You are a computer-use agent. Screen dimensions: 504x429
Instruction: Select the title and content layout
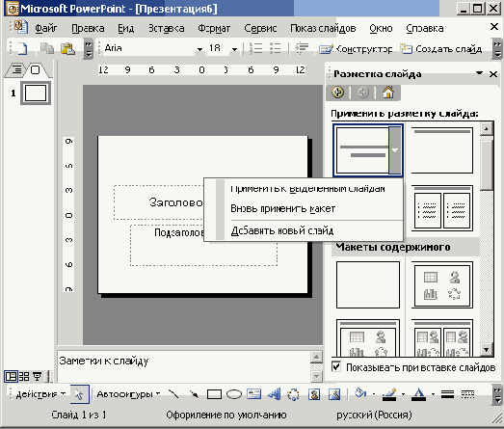point(368,337)
